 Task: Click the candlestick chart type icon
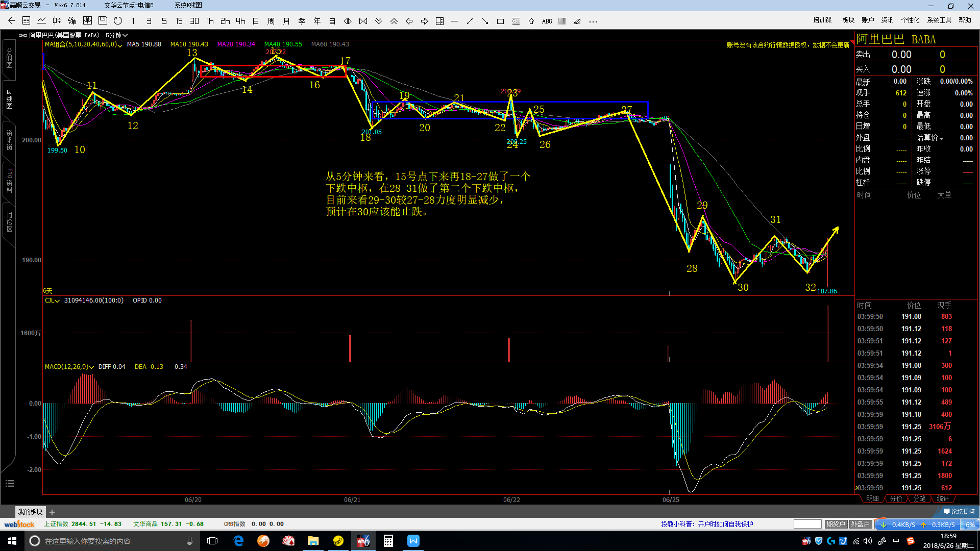(x=57, y=21)
